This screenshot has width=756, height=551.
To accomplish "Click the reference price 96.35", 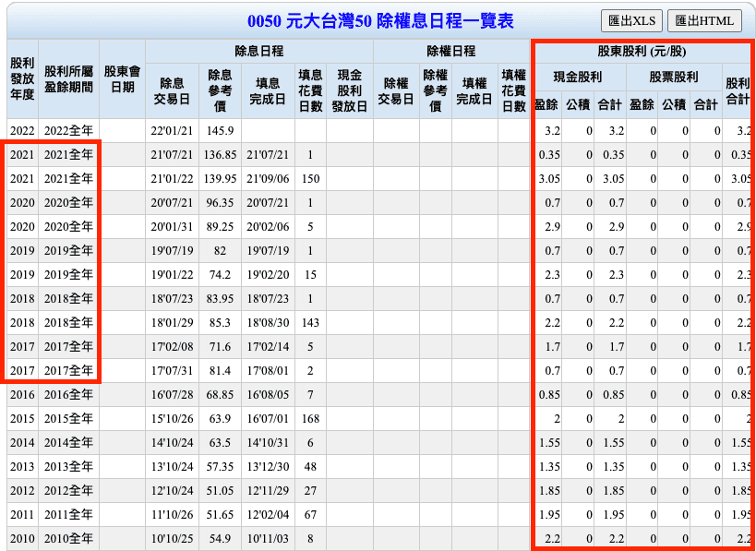I will (220, 203).
